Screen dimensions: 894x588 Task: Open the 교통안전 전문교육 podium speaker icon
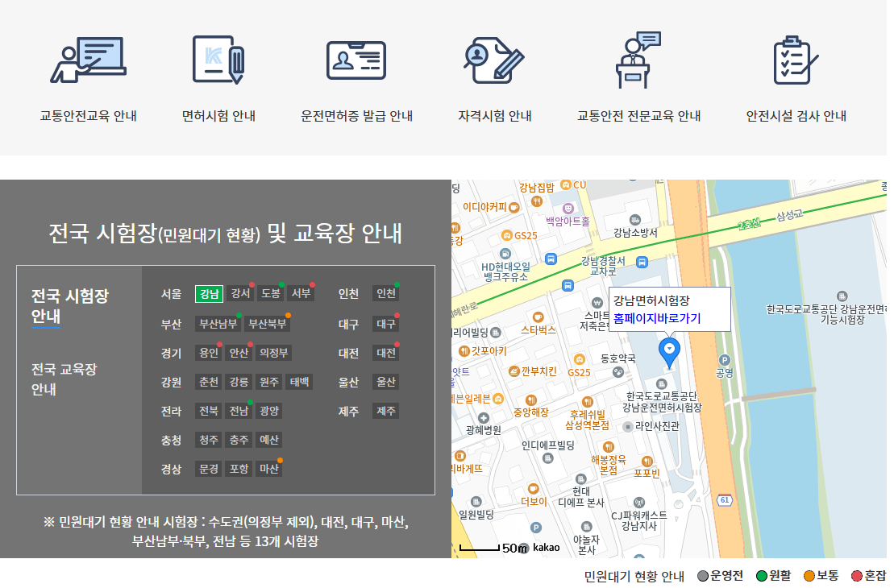click(638, 60)
